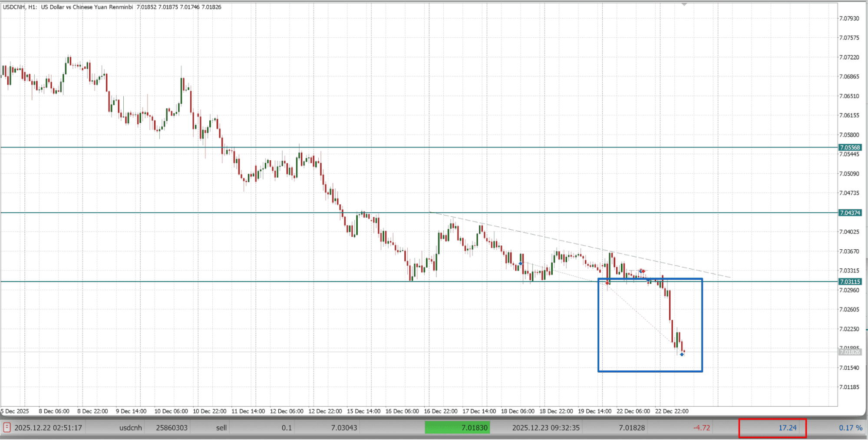The image size is (868, 440).
Task: Click the chart title USDCNH, H1 text
Action: click(20, 7)
